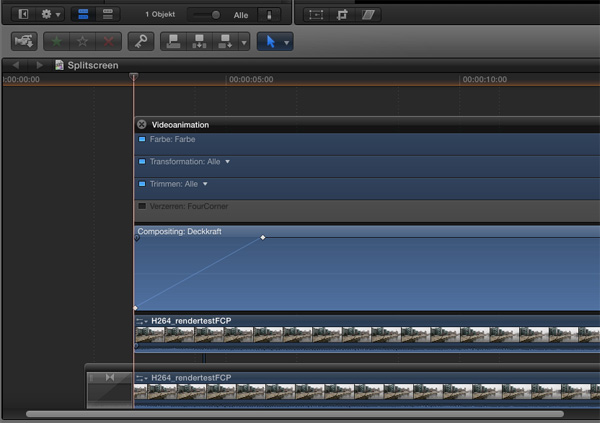Connect clip to primary storyline button
Image resolution: width=600 pixels, height=423 pixels.
click(x=173, y=41)
